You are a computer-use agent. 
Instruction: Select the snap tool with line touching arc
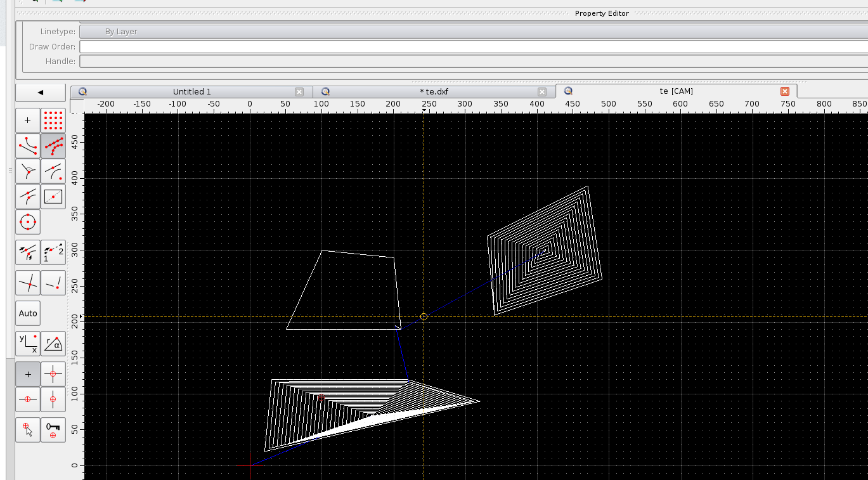pos(53,171)
